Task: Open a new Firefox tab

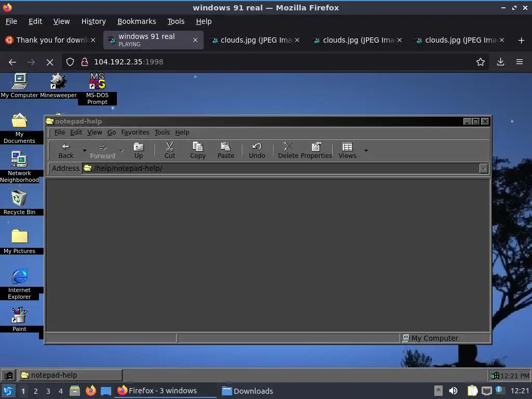Action: pos(522,41)
